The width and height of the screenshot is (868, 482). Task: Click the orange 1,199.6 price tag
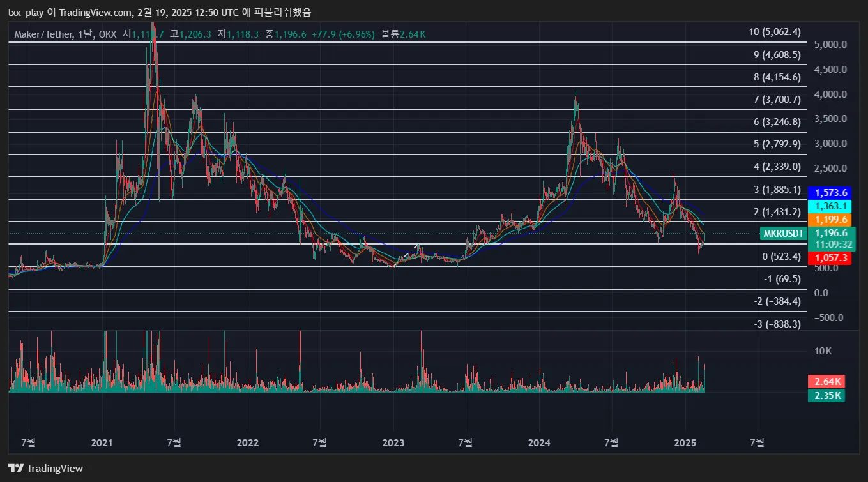coord(831,219)
